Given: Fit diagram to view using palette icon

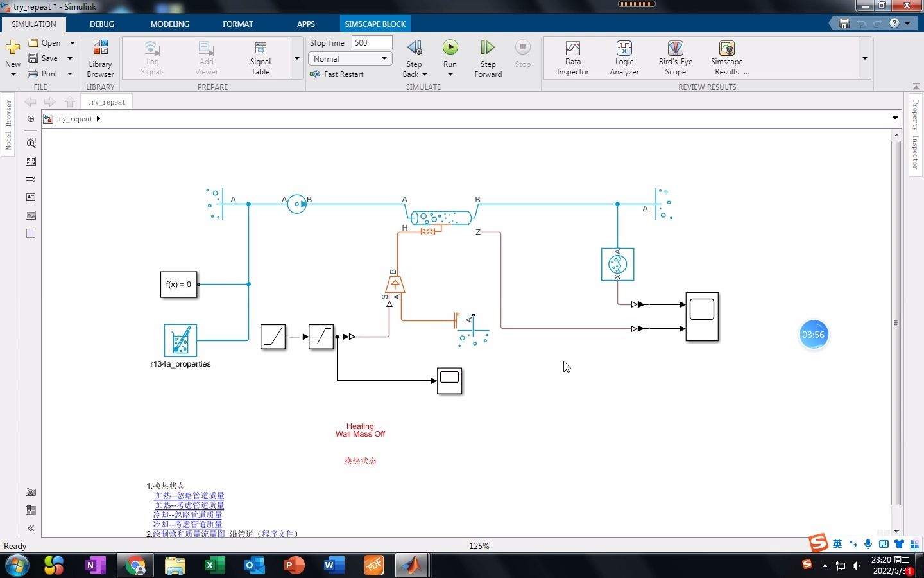Looking at the screenshot, I should (30, 161).
